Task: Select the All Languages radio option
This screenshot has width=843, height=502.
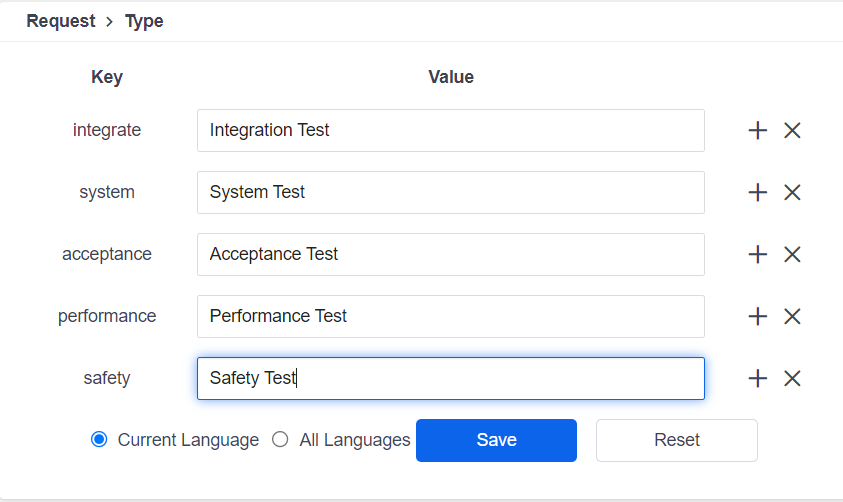Action: tap(281, 440)
